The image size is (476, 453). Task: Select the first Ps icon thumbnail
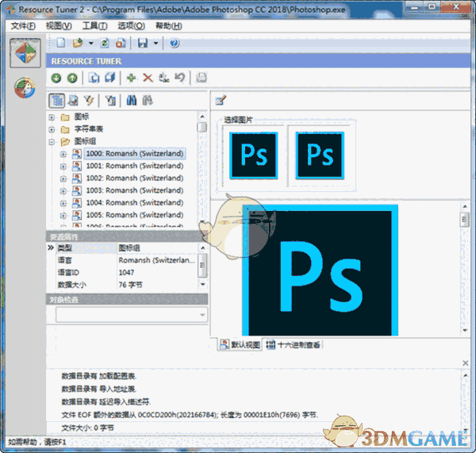coord(254,155)
